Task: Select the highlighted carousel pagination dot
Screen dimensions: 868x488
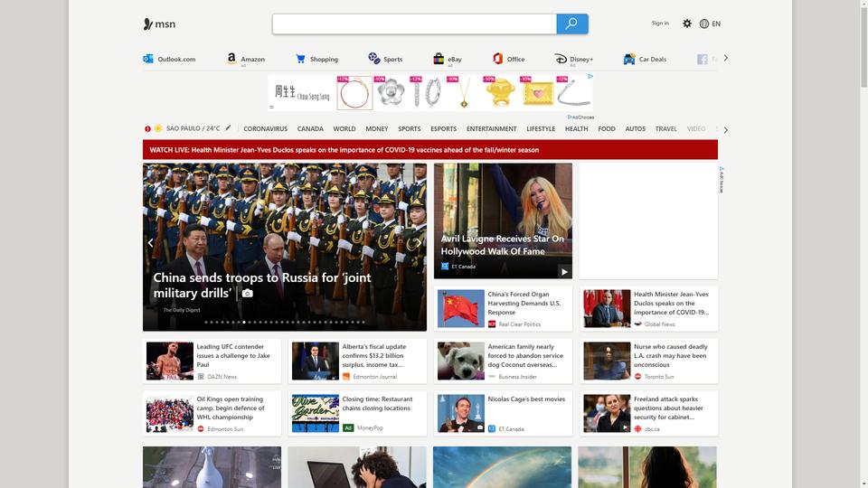Action: click(x=244, y=322)
